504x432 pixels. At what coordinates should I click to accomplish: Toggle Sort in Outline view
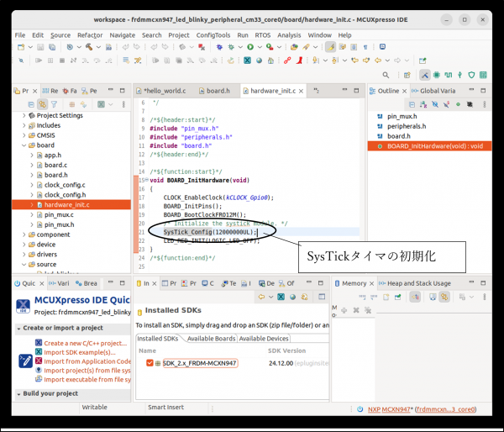(423, 104)
